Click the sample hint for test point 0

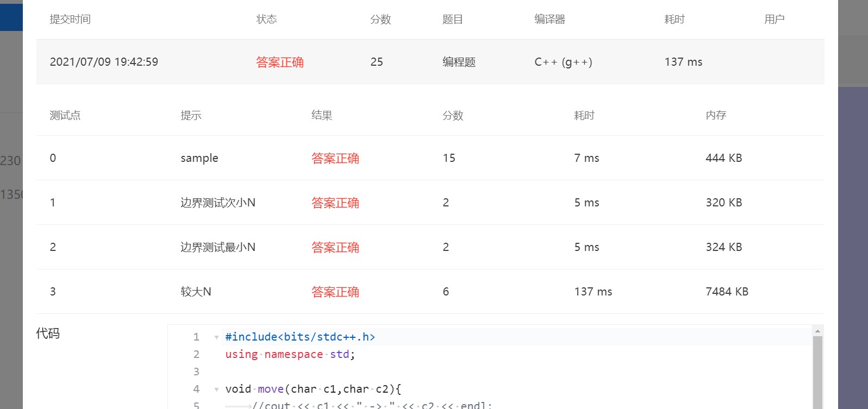[x=199, y=158]
